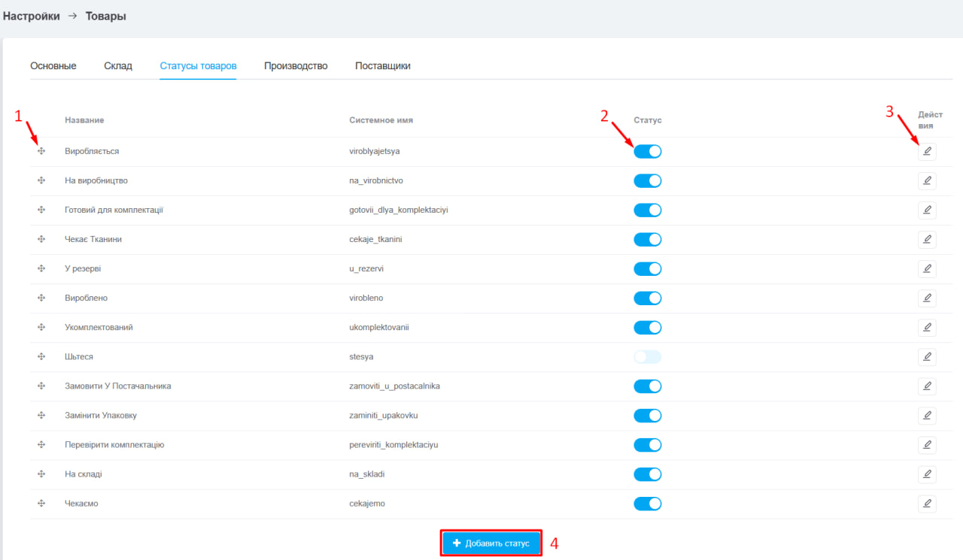Edit the У резерві status
The width and height of the screenshot is (963, 560).
click(927, 268)
